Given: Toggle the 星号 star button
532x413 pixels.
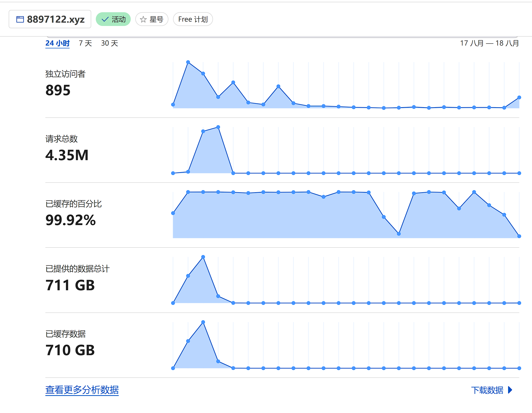Looking at the screenshot, I should (152, 19).
